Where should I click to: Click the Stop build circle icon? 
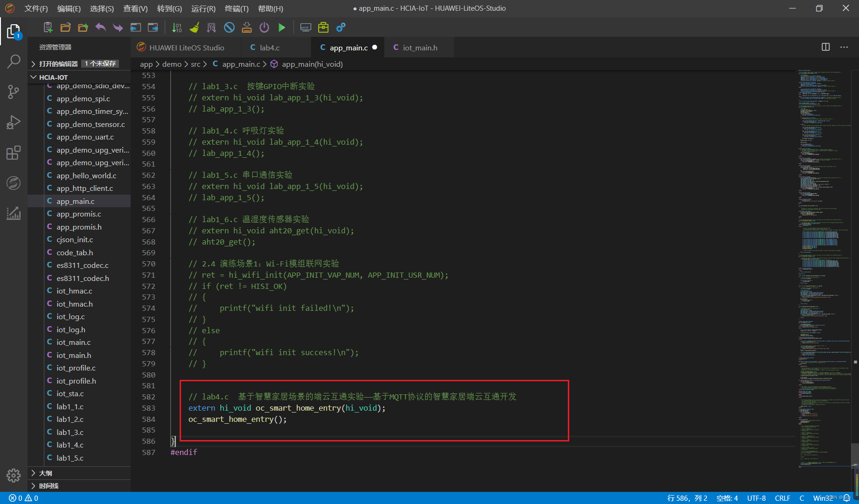tap(229, 28)
